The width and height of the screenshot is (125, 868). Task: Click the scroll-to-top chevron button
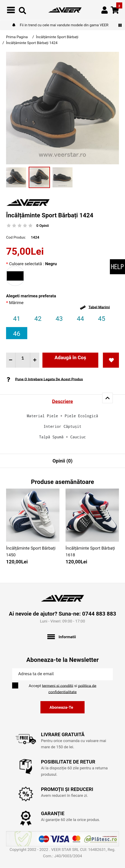point(107,398)
